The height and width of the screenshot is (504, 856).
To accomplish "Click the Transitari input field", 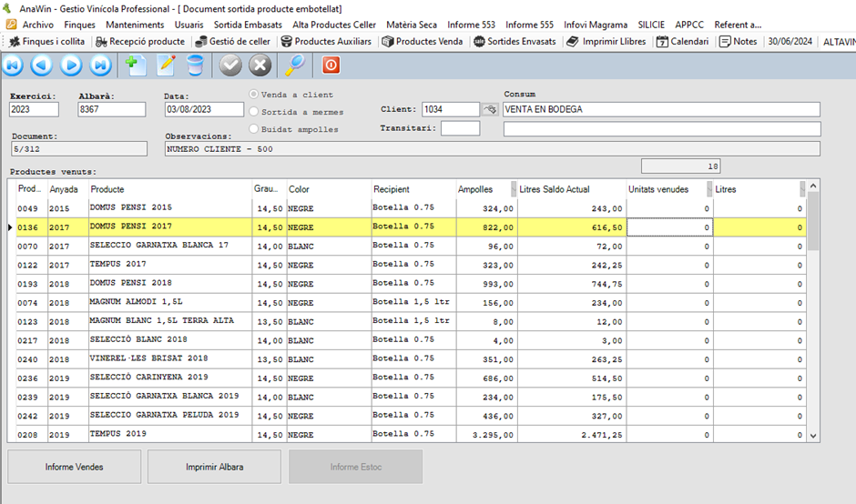I will point(460,128).
